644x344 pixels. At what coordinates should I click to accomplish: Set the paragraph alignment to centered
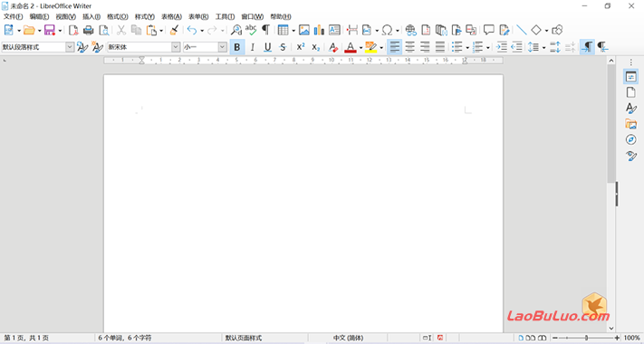410,47
